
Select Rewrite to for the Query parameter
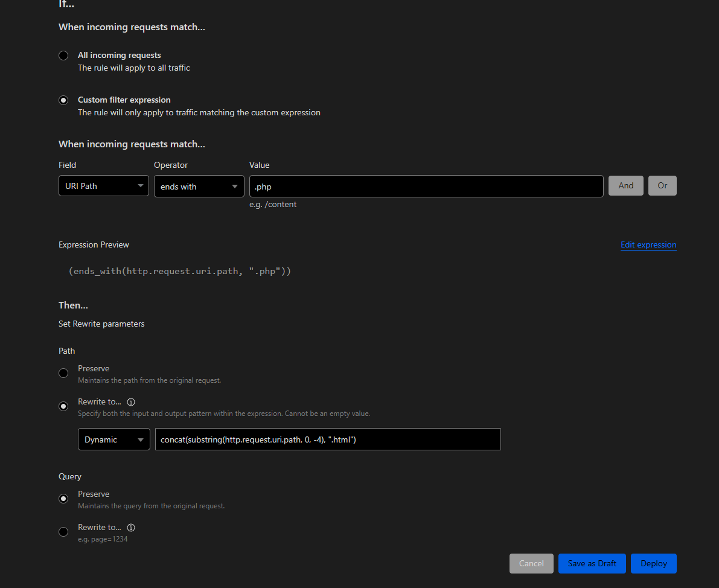tap(63, 532)
